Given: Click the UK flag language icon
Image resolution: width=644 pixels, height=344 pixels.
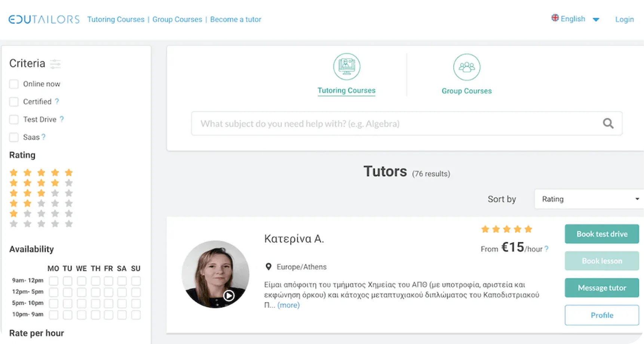Looking at the screenshot, I should click(555, 18).
